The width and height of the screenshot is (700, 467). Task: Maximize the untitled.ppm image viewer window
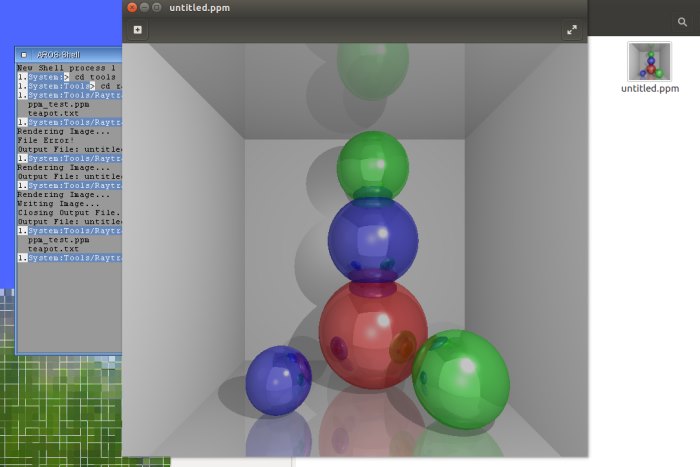tap(157, 7)
